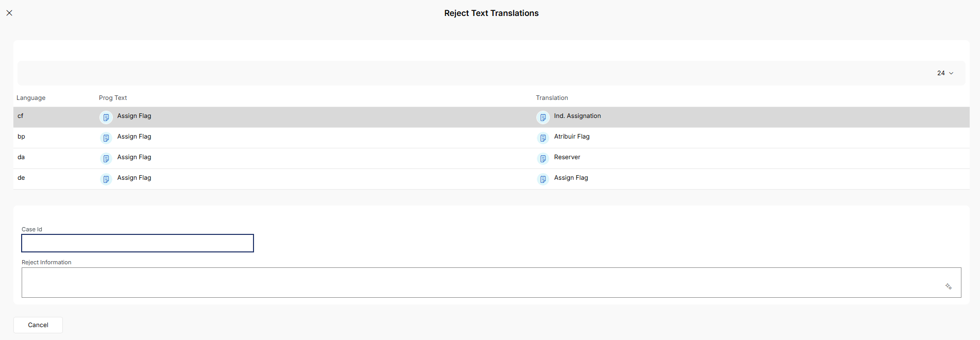Click the Language column header
980x340 pixels.
tap(31, 98)
